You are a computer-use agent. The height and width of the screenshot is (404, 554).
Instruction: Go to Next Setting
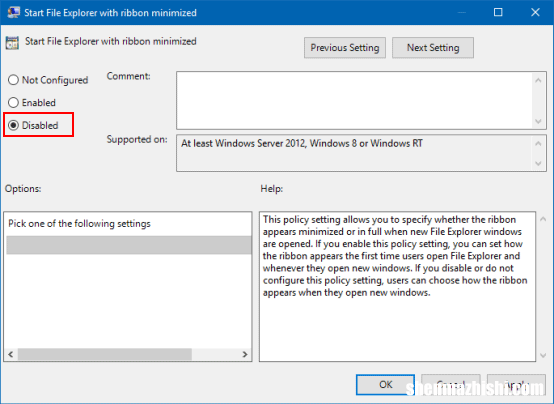(x=433, y=48)
